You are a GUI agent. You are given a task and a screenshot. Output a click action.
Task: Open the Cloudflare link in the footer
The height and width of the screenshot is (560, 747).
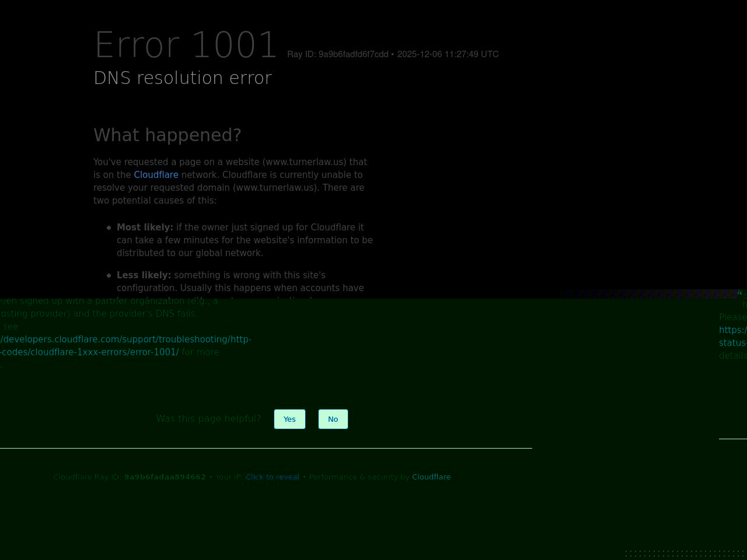431,477
